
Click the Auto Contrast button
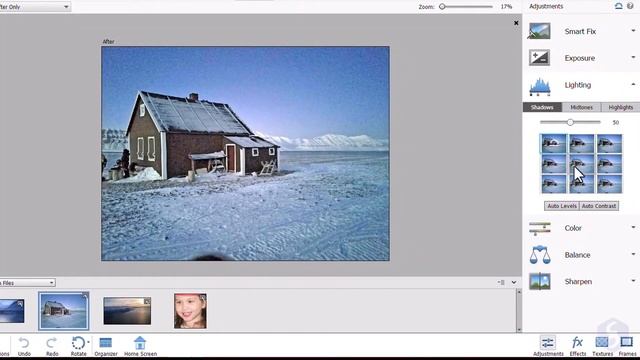pyautogui.click(x=599, y=206)
